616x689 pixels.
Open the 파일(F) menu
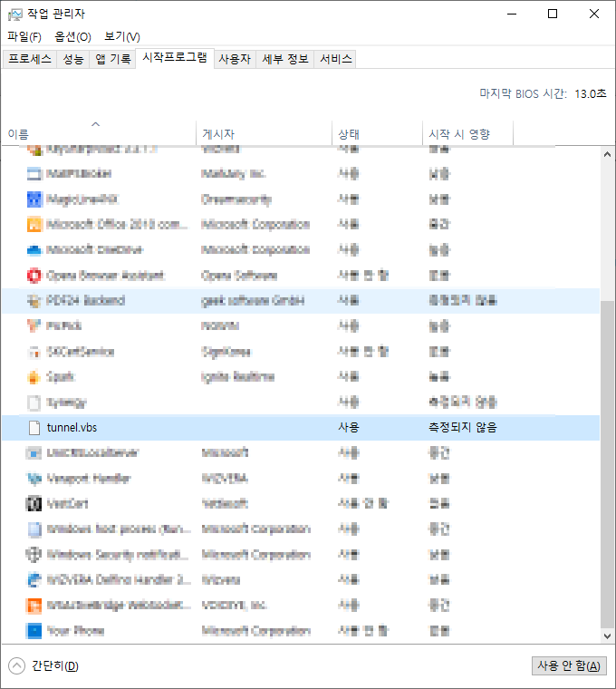click(x=24, y=36)
